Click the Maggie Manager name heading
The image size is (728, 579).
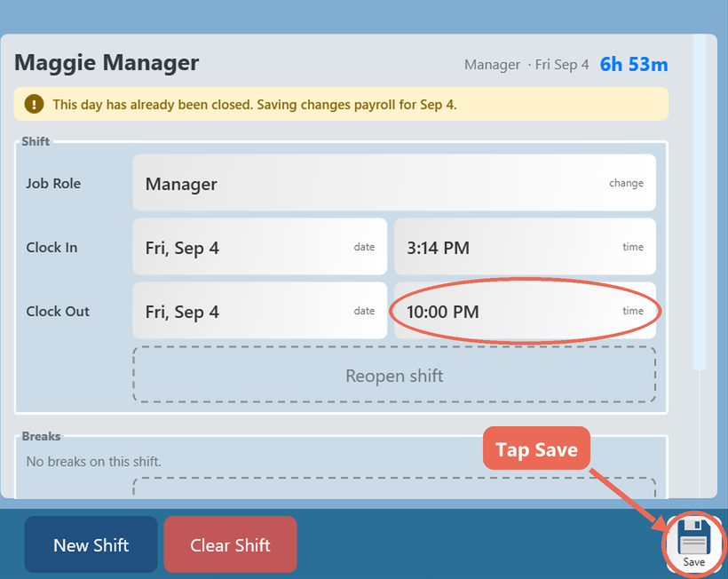point(107,63)
